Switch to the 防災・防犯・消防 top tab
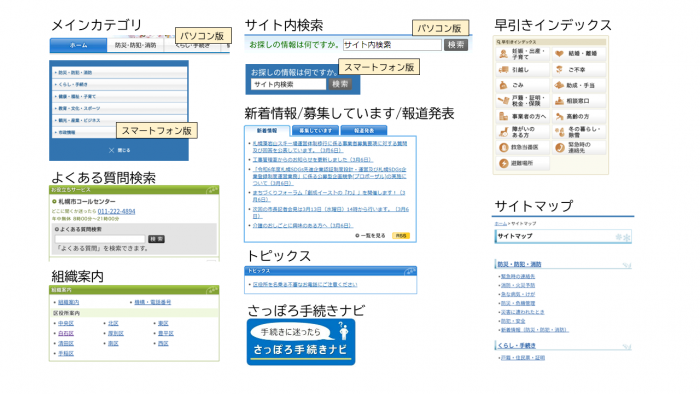The height and width of the screenshot is (394, 700). click(135, 45)
